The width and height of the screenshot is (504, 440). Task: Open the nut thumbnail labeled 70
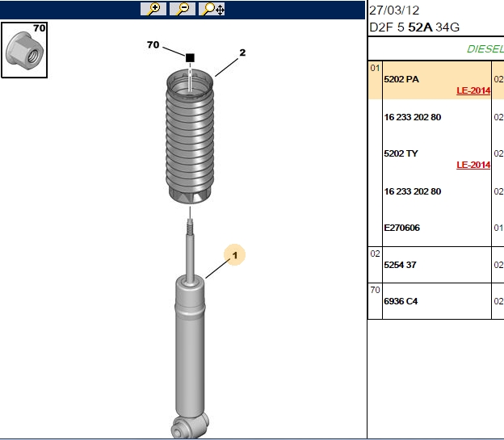pyautogui.click(x=24, y=50)
